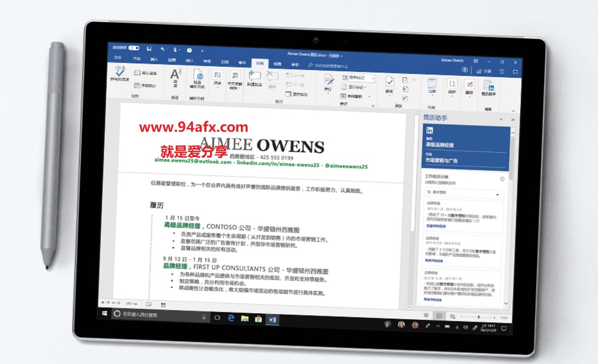The height and width of the screenshot is (364, 598).
Task: Open File Explorer from taskbar
Action: pyautogui.click(x=244, y=318)
